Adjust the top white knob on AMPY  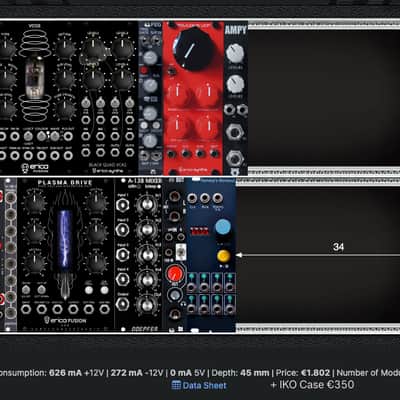(235, 53)
